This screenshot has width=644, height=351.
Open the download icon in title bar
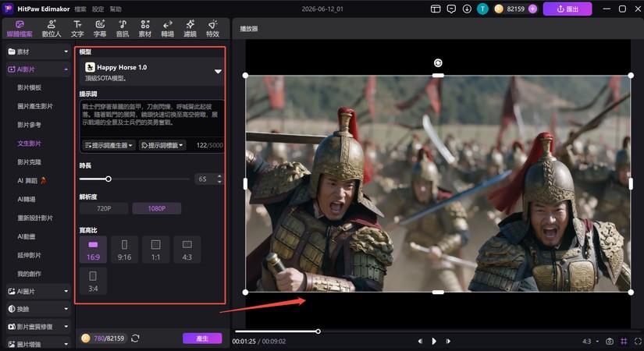pyautogui.click(x=467, y=9)
